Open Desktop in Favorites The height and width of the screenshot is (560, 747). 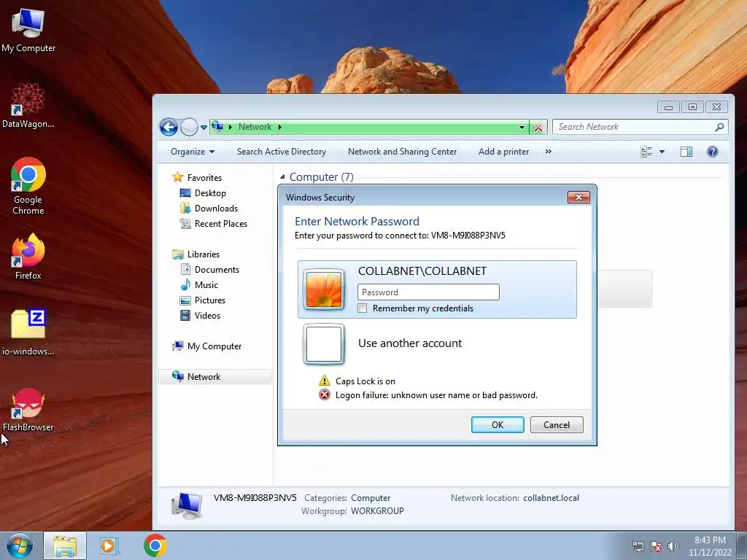coord(209,192)
